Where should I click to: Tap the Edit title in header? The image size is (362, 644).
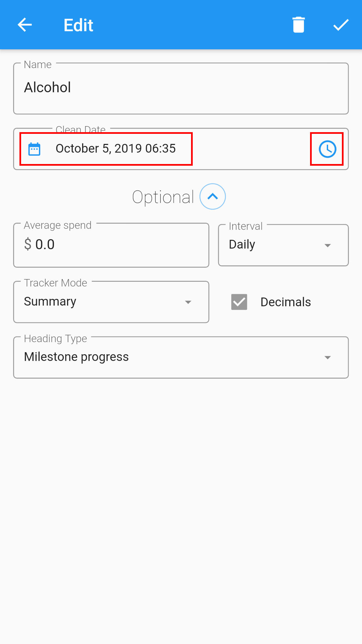click(x=78, y=25)
